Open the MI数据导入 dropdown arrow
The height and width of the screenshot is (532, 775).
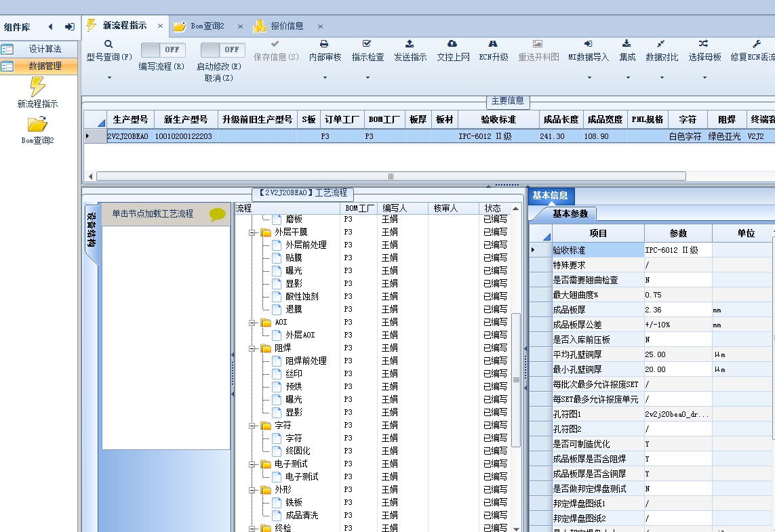589,77
